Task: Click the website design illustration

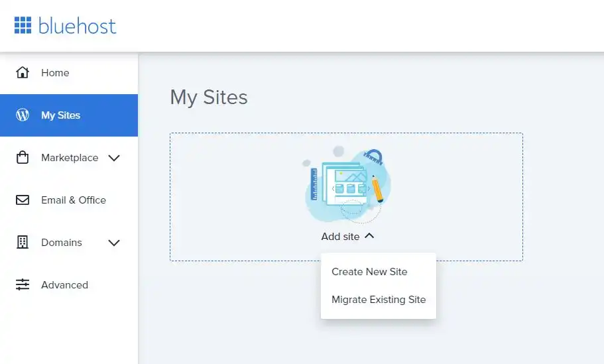Action: 346,185
